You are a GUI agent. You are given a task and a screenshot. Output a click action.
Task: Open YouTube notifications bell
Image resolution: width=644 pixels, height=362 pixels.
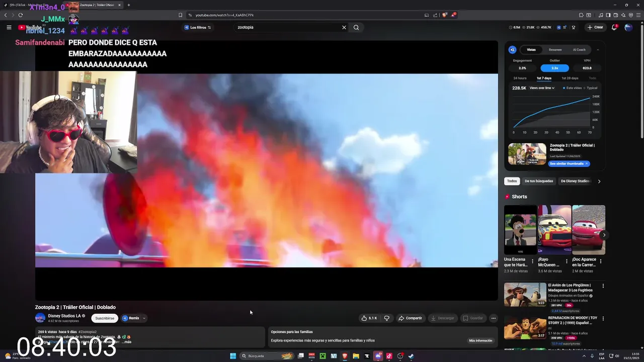point(614,27)
